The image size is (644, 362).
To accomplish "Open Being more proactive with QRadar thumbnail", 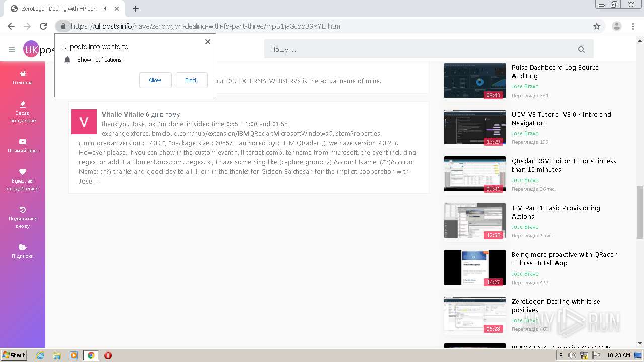I will point(475,267).
